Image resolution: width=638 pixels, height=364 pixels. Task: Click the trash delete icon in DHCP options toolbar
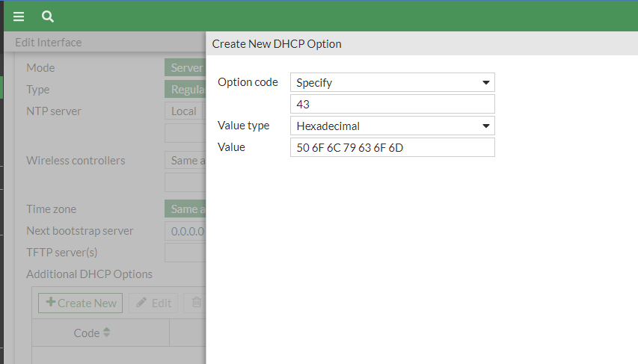pyautogui.click(x=197, y=303)
